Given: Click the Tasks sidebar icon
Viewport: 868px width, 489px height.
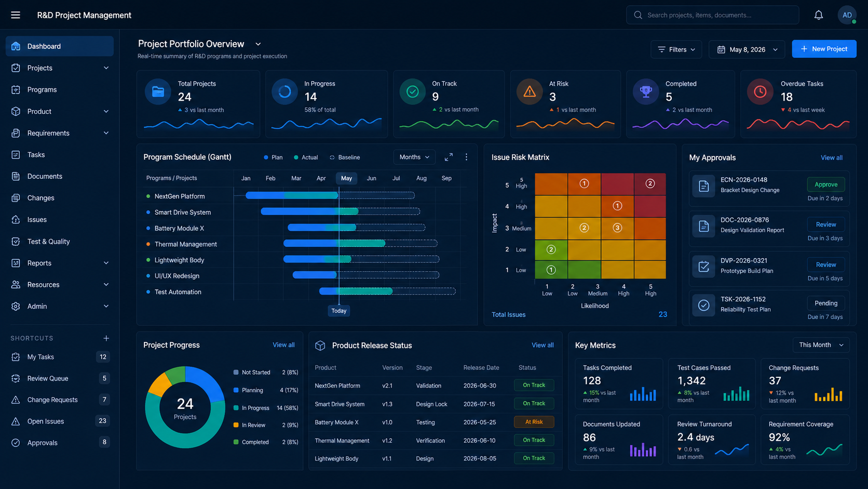Looking at the screenshot, I should [x=16, y=155].
